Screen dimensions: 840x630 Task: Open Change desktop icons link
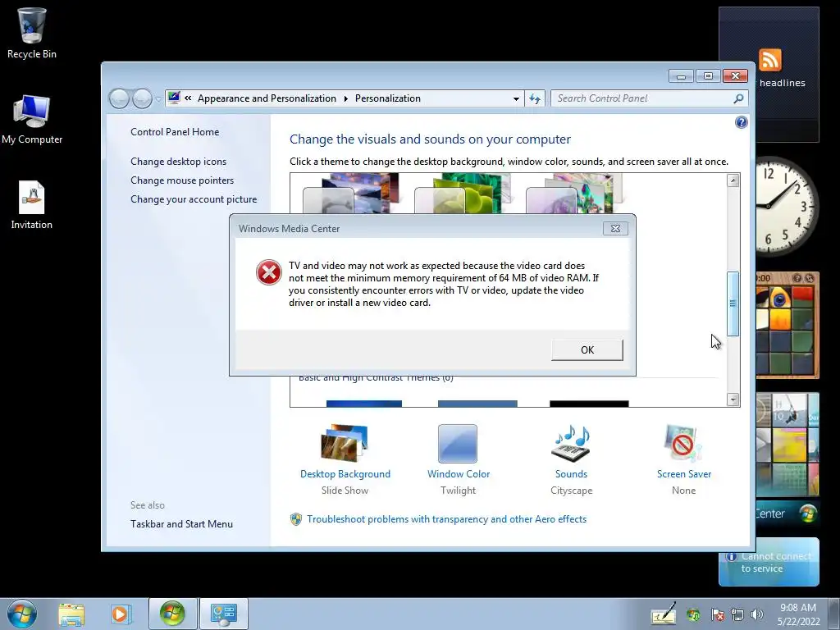tap(178, 162)
